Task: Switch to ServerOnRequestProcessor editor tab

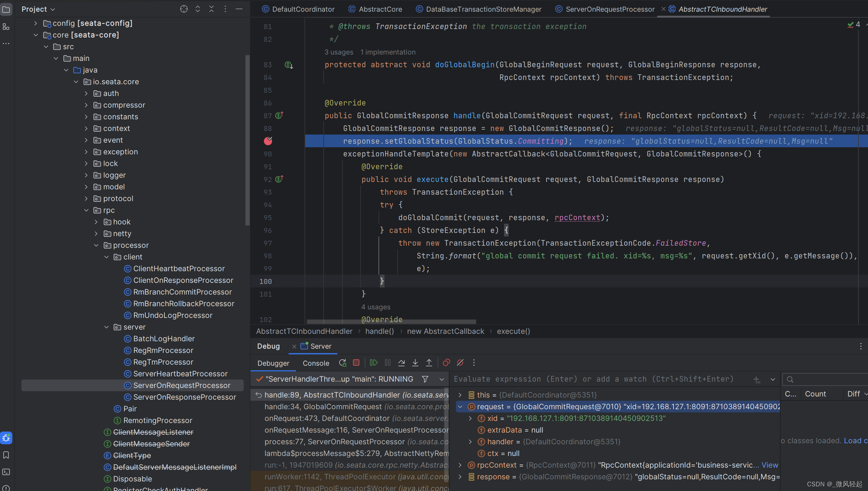Action: 605,9
